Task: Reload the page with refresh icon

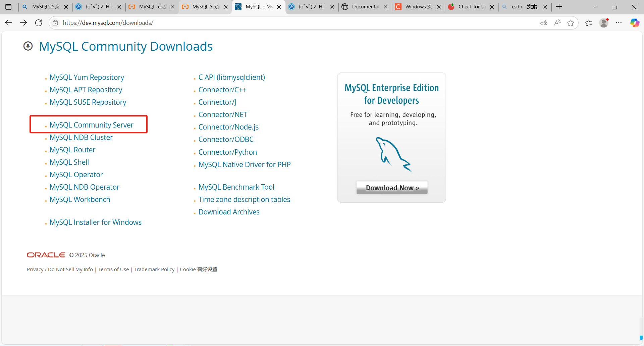Action: click(x=39, y=23)
